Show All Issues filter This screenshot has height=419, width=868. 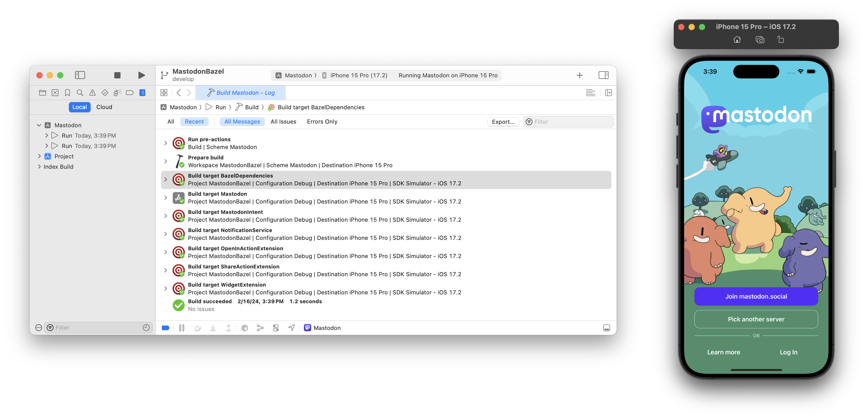(283, 121)
